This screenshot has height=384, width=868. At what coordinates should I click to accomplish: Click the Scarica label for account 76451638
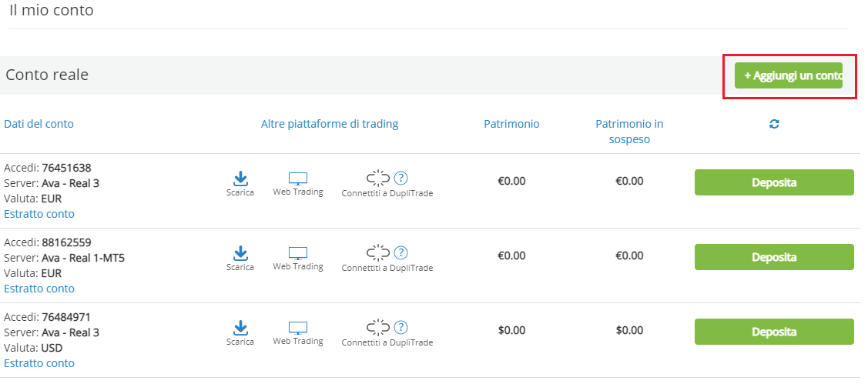pos(240,192)
